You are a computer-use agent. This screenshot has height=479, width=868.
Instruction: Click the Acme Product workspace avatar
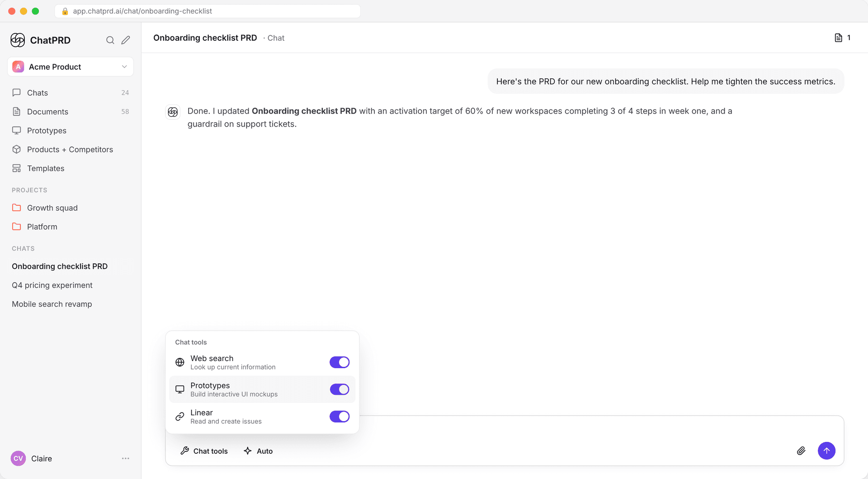(18, 67)
